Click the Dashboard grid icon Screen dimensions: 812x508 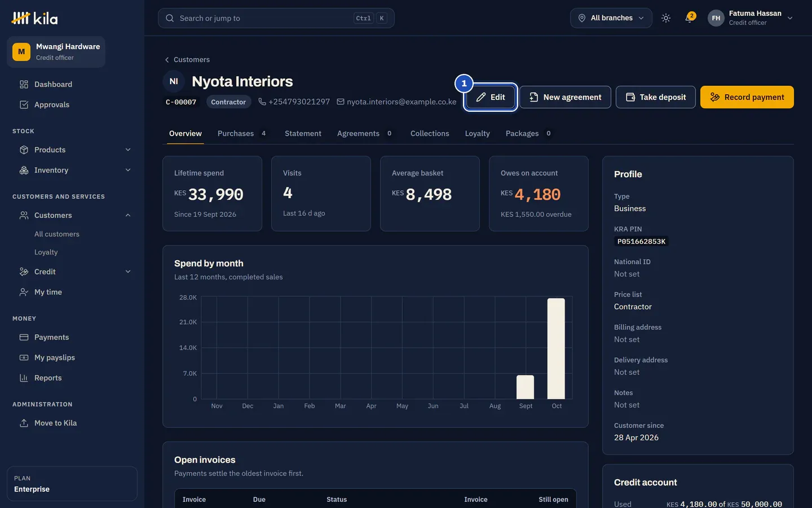24,85
